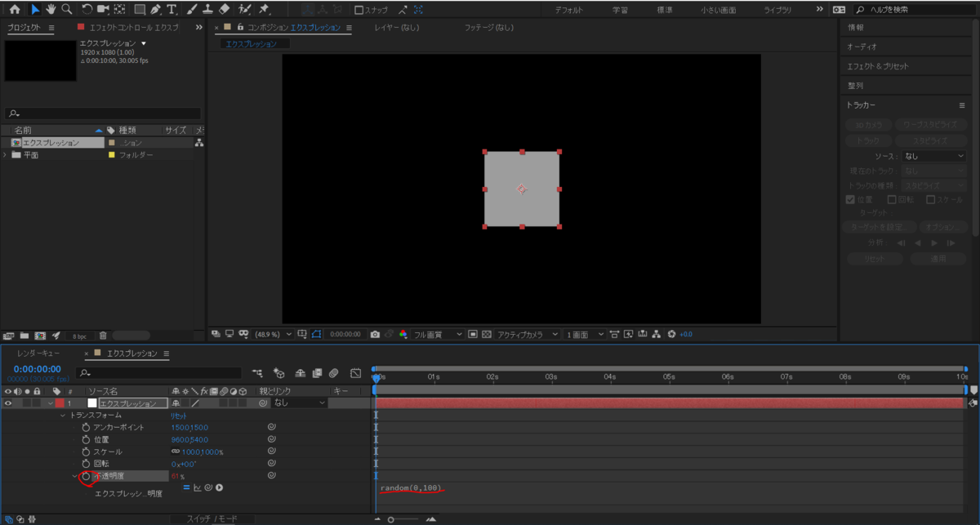Open the Graph Editor icon in timeline

tap(355, 373)
